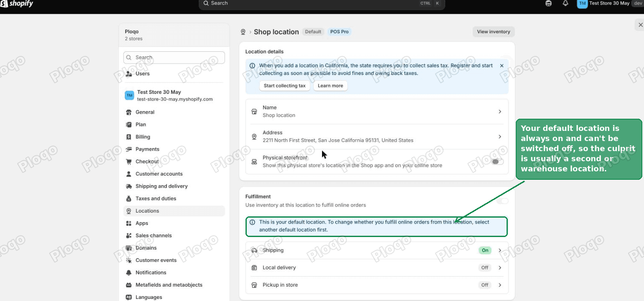Click the top Search bar
644x301 pixels.
(x=322, y=4)
